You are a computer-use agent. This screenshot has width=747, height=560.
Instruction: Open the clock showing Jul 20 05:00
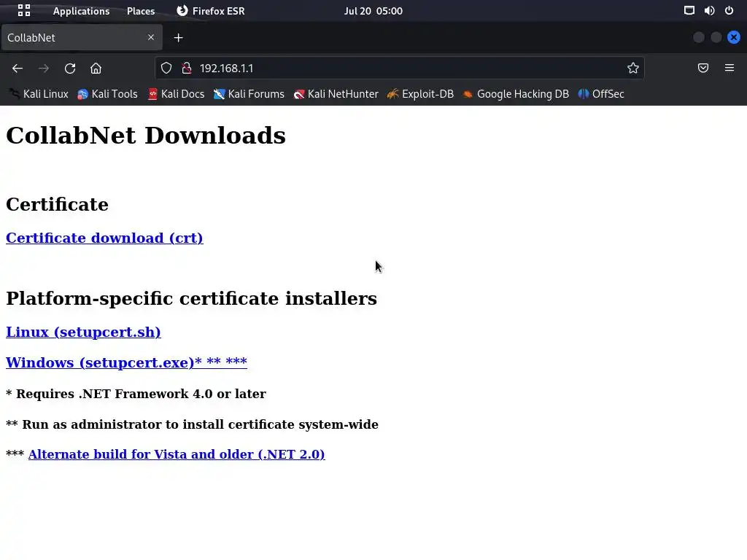tap(373, 11)
